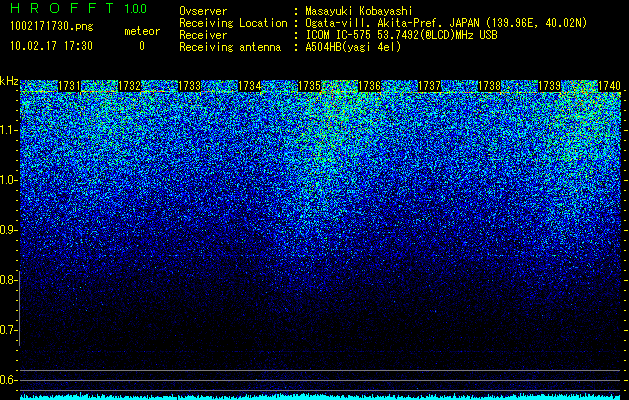The image size is (629, 400).
Task: Click the 1738 time marker
Action: point(489,86)
